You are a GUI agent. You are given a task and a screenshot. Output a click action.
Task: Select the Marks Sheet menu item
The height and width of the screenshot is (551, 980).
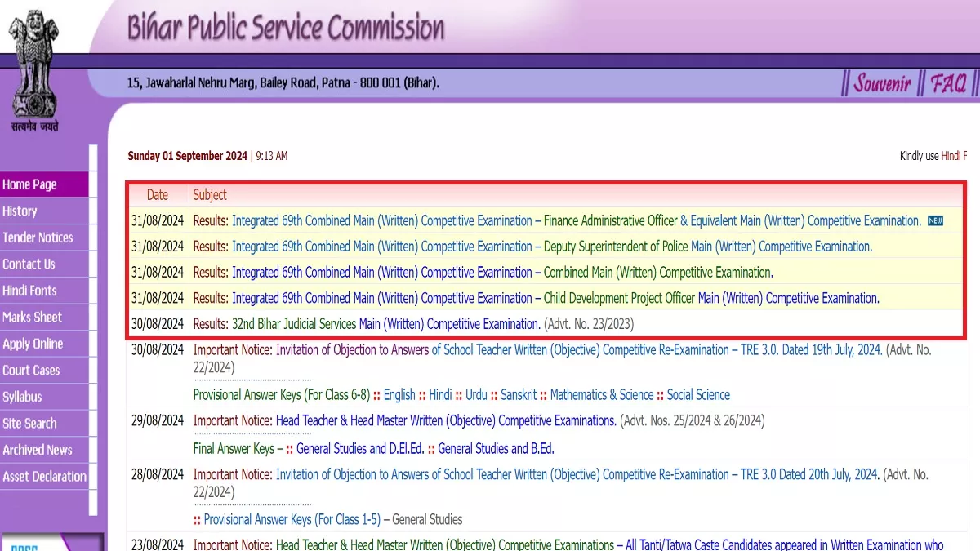pyautogui.click(x=44, y=317)
